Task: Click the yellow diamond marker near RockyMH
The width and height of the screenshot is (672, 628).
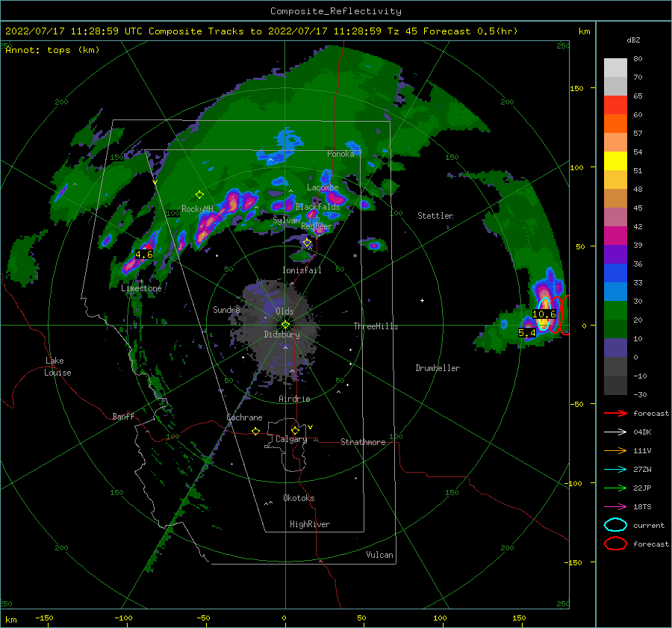Action: click(x=199, y=195)
